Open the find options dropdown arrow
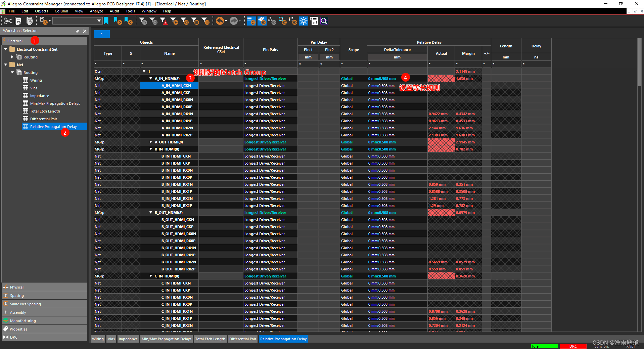The height and width of the screenshot is (349, 644). (x=50, y=21)
